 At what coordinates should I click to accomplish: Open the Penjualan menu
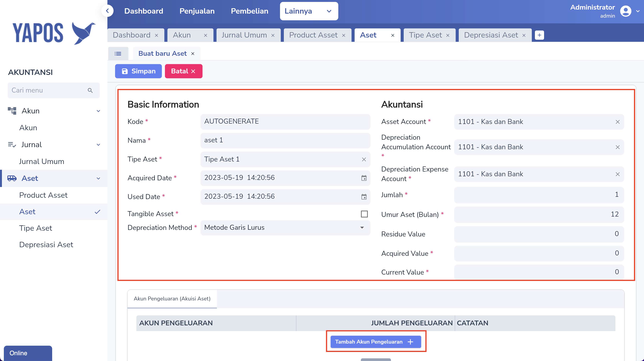(197, 11)
